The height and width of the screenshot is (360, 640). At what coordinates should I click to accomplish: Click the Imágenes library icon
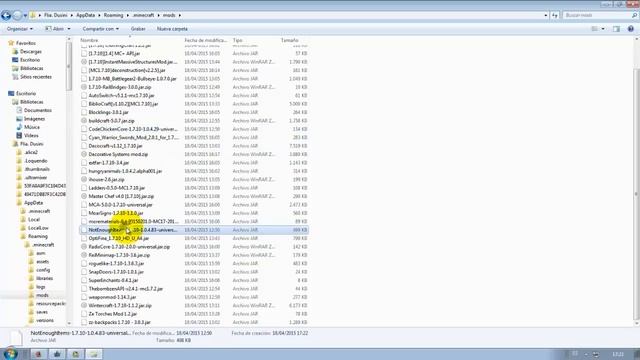19,119
